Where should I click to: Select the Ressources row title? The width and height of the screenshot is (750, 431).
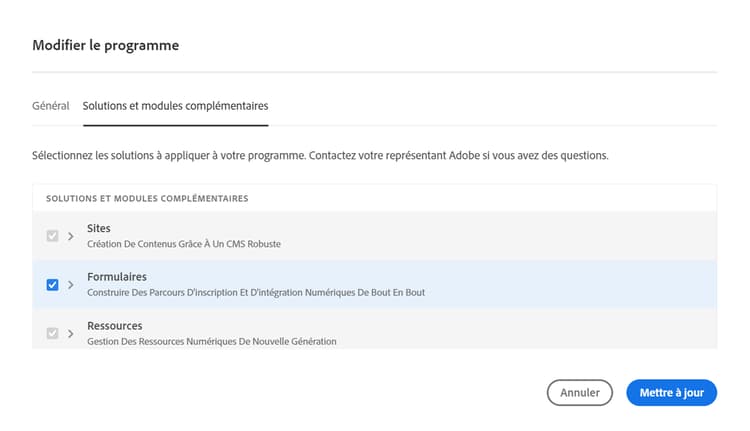pyautogui.click(x=114, y=325)
